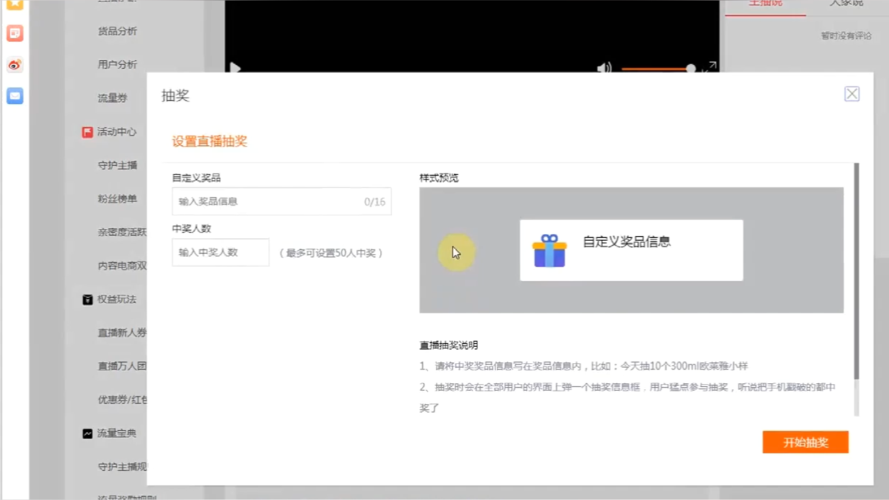Open the blue mail icon in the left strip
Screen dimensions: 889x500
(15, 96)
